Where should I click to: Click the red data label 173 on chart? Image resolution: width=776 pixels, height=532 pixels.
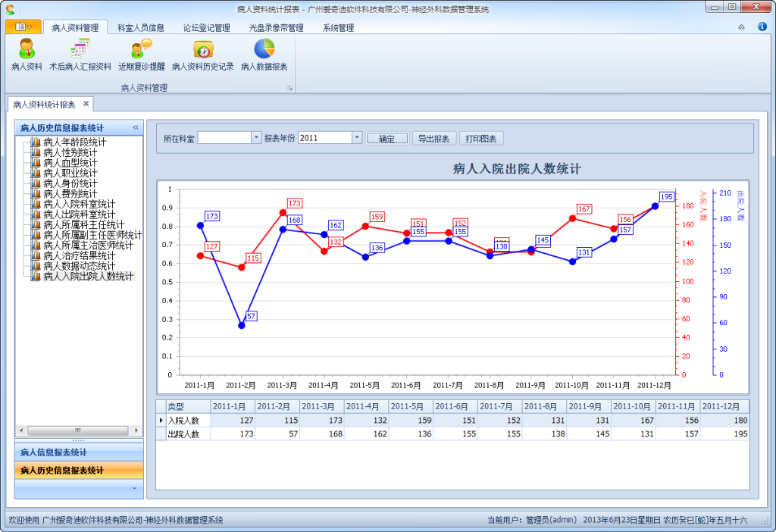pos(295,203)
